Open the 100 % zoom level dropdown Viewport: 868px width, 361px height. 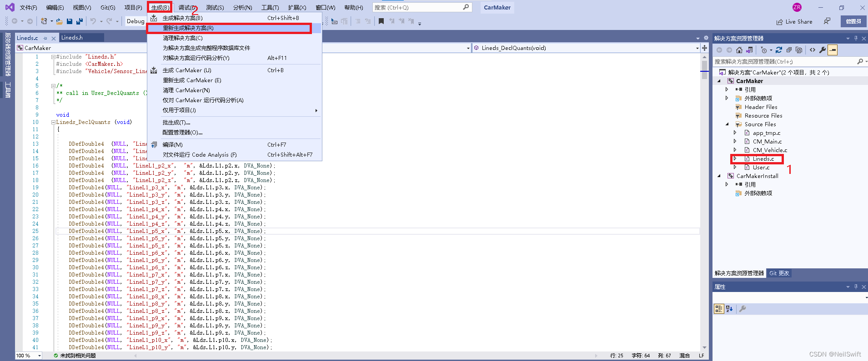click(40, 356)
